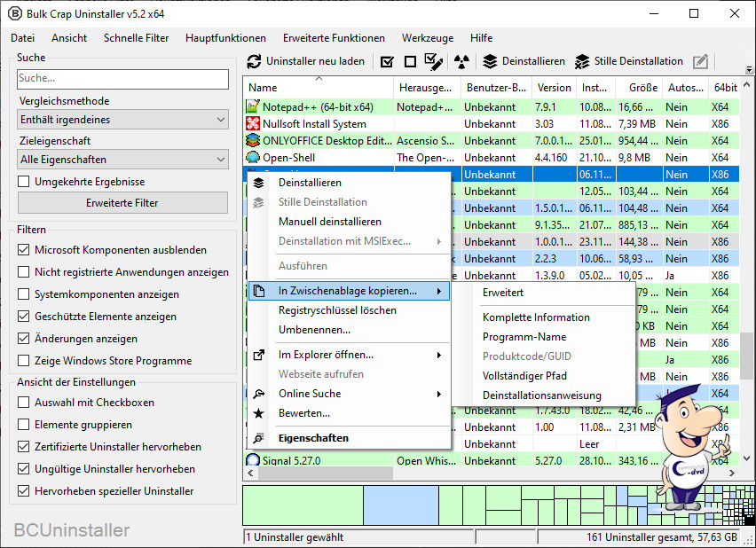Click the ONLYOFFICE Desktop Editors row icon
This screenshot has height=548, width=756.
tap(254, 140)
